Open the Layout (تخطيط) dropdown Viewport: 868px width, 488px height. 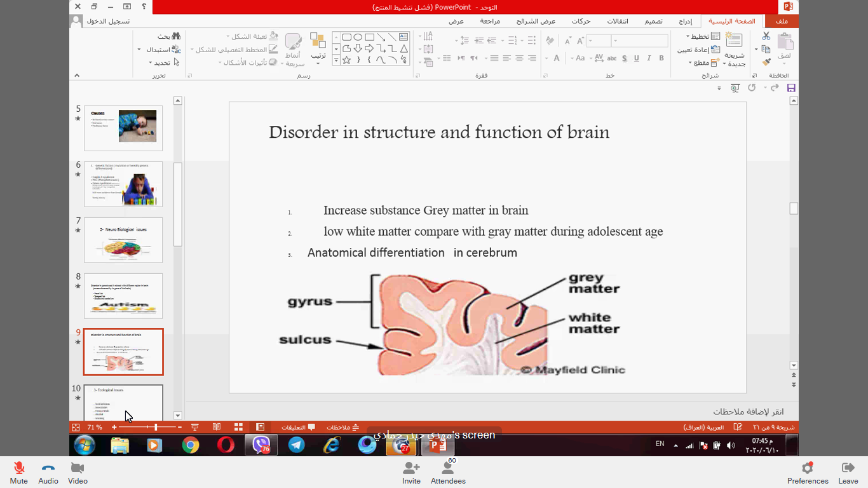coord(703,36)
